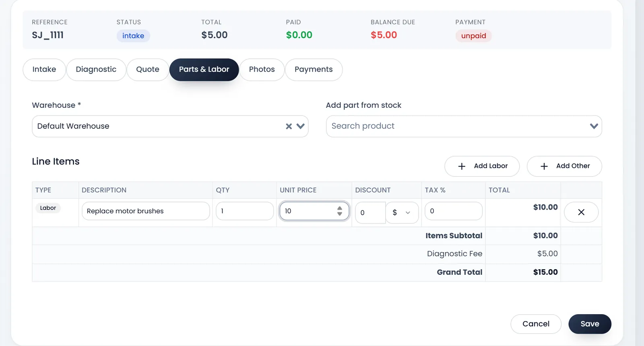Edit the Replace motor brushes description field
Viewport: 644px width, 346px height.
click(x=146, y=211)
